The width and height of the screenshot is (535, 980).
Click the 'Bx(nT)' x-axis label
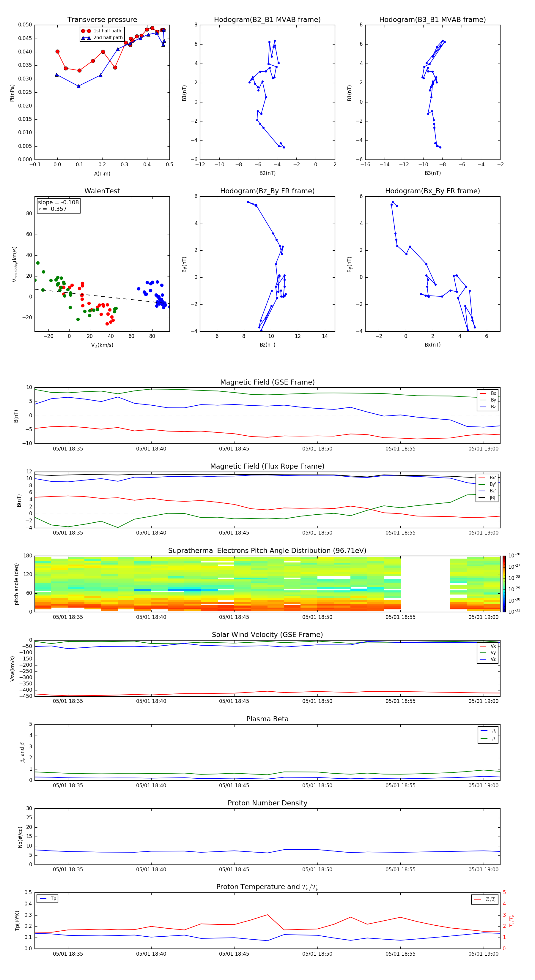pos(432,345)
